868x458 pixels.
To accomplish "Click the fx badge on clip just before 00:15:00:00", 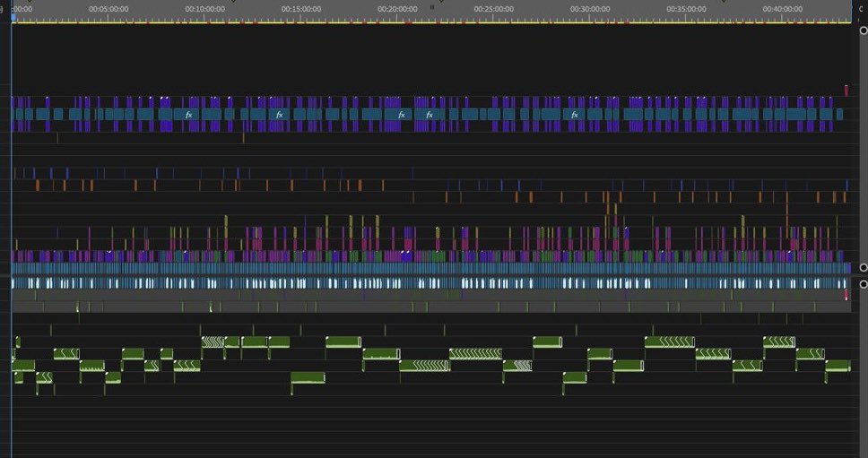I will click(x=280, y=115).
